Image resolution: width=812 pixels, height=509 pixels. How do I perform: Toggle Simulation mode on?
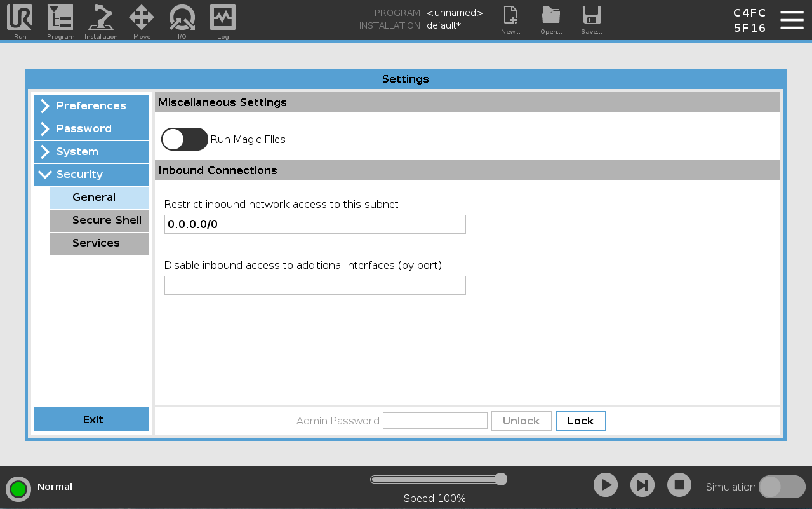(782, 487)
